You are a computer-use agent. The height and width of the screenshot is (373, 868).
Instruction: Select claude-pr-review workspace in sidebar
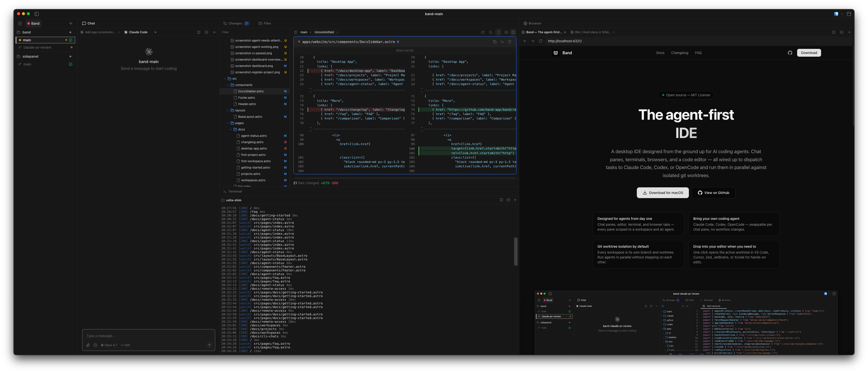(x=45, y=47)
